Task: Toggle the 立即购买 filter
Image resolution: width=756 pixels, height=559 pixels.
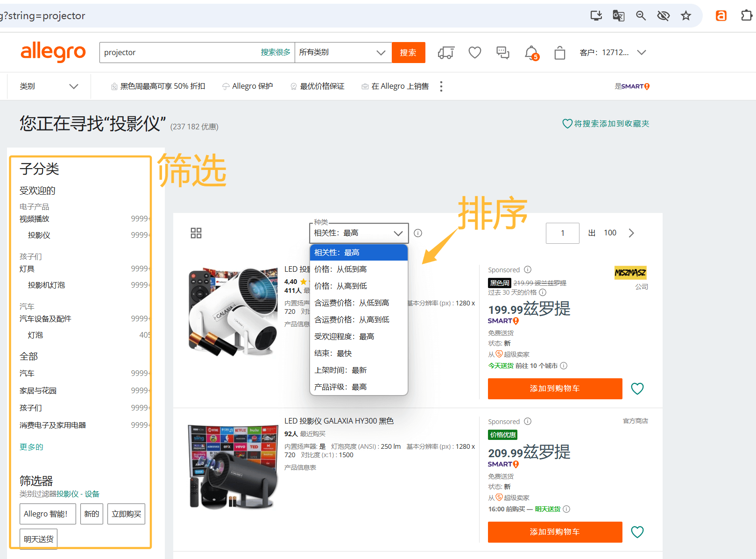Action: 126,514
